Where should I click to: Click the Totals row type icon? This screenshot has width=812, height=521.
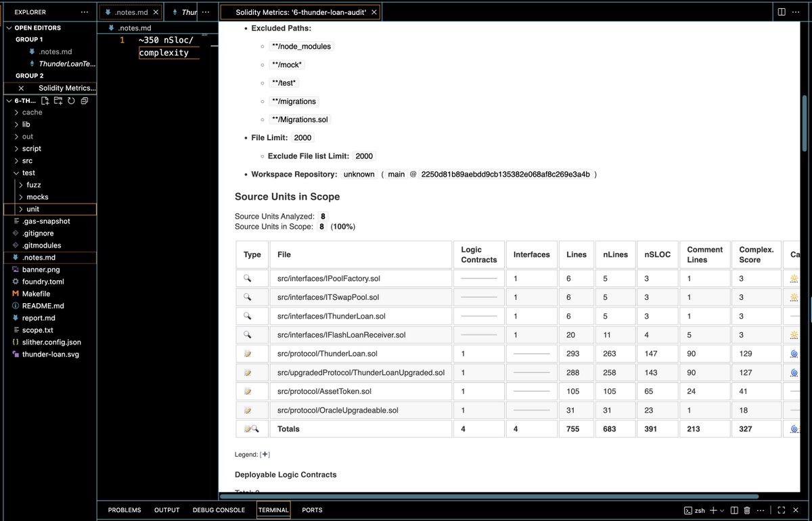[252, 429]
